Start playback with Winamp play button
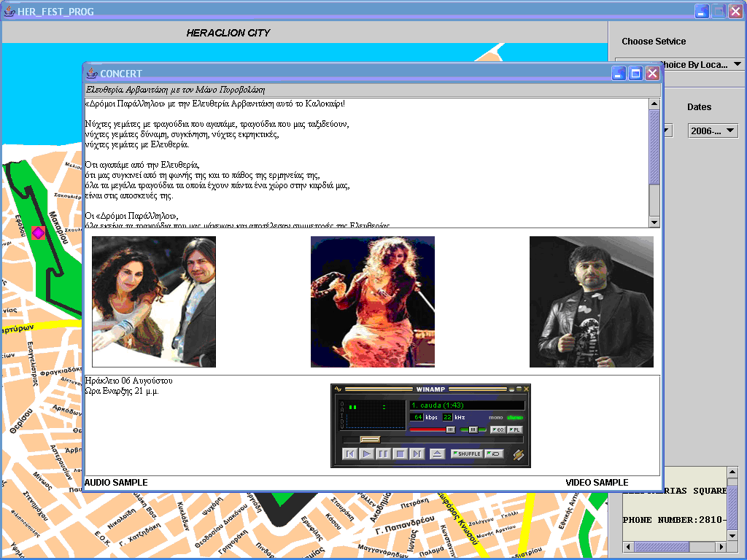The height and width of the screenshot is (560, 747). click(x=367, y=454)
